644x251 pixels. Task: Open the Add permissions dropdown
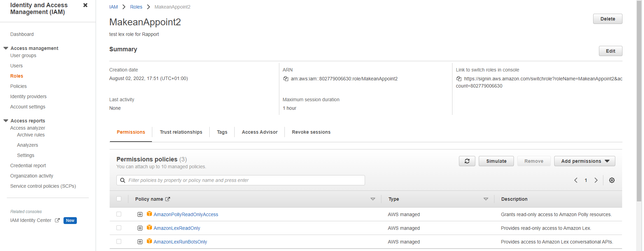584,161
